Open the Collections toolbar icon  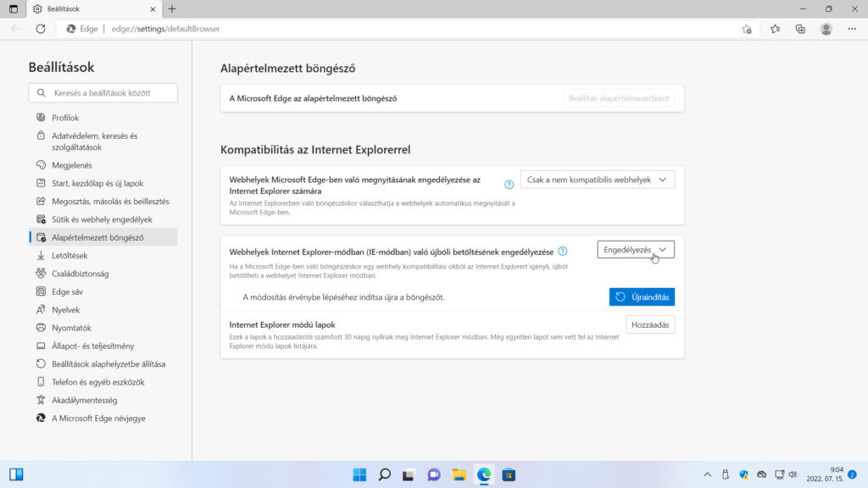(800, 29)
